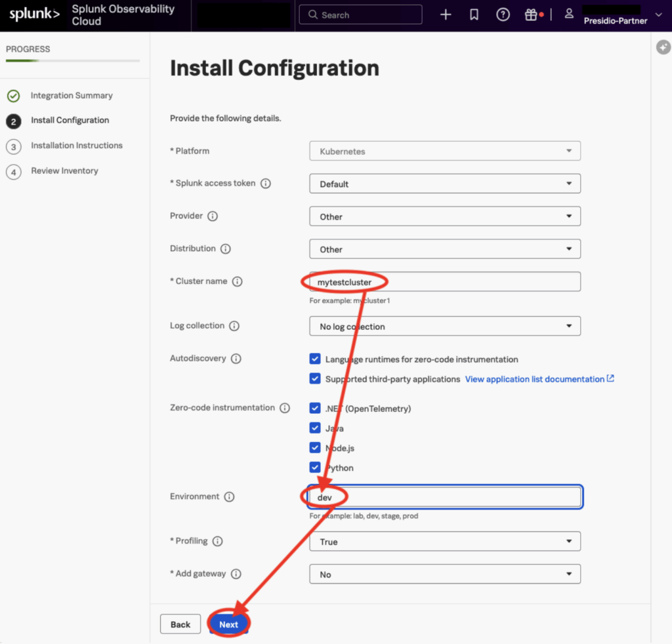The height and width of the screenshot is (644, 672).
Task: Click the info icon beside Splunk access token
Action: (x=265, y=183)
